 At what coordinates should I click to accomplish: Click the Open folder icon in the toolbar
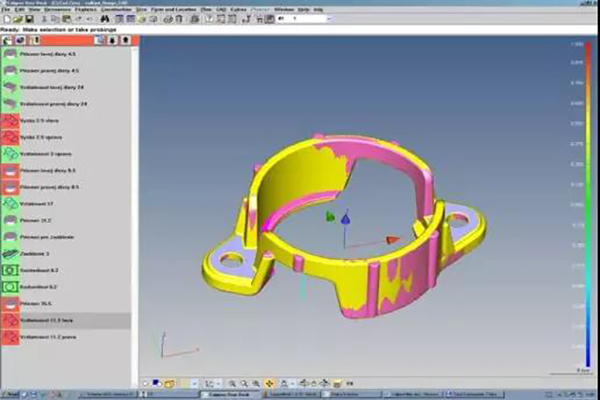pyautogui.click(x=18, y=19)
